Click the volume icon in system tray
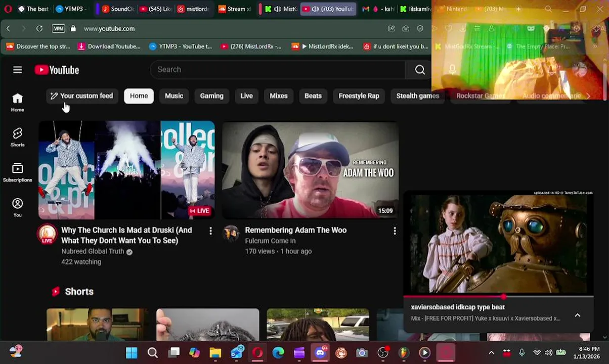This screenshot has width=609, height=364. (x=548, y=352)
